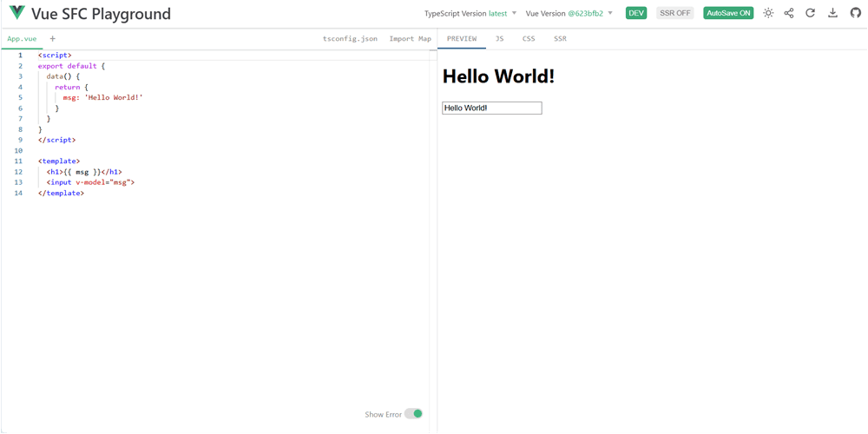This screenshot has height=434, width=868.
Task: Open the GitHub repository icon
Action: point(855,13)
